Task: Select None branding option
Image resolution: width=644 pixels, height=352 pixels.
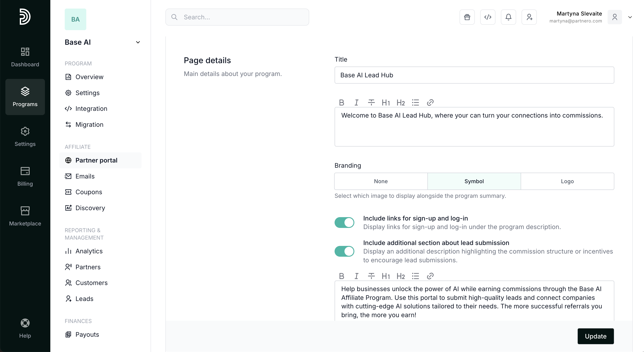Action: coord(381,181)
